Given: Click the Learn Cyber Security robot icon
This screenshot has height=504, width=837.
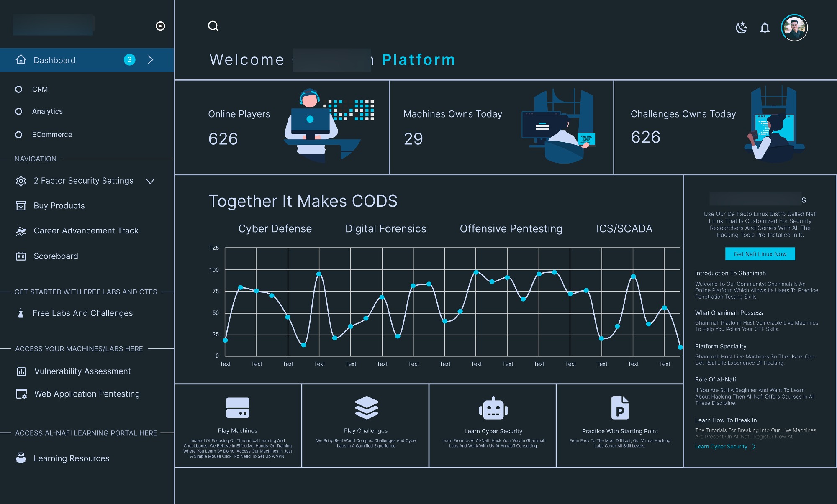Looking at the screenshot, I should tap(493, 408).
